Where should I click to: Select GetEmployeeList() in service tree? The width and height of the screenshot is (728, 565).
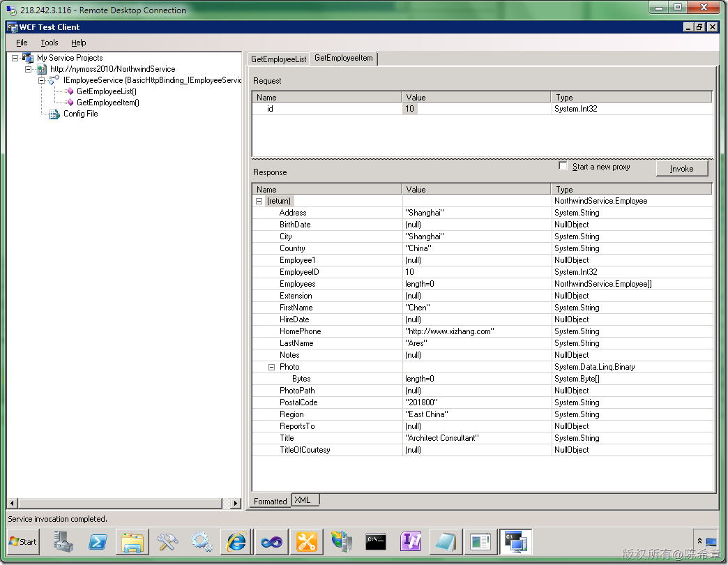[x=106, y=91]
